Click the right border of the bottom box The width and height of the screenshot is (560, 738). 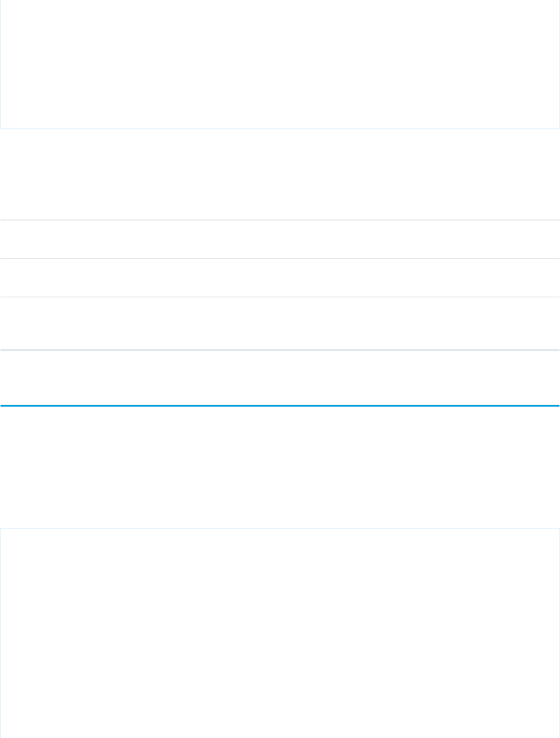tap(559, 633)
